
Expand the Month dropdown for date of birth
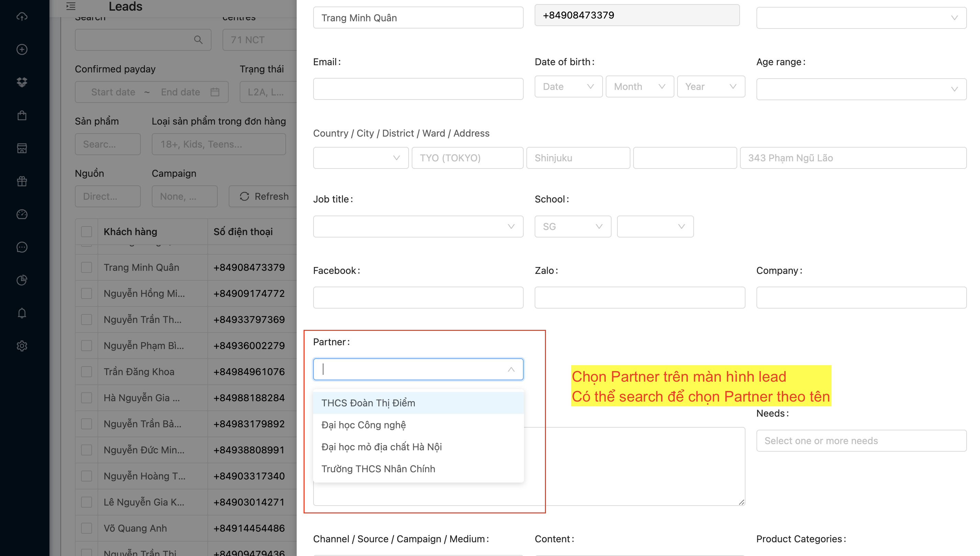pyautogui.click(x=639, y=87)
